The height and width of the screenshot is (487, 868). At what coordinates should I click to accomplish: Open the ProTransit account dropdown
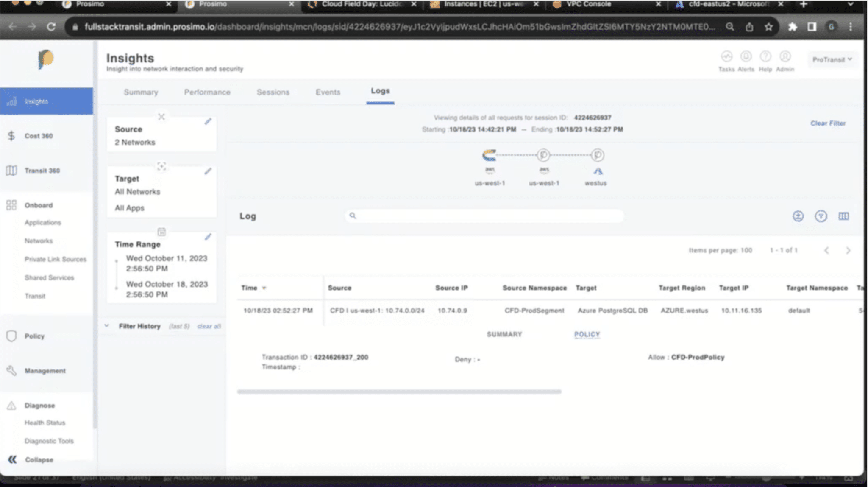pos(832,60)
